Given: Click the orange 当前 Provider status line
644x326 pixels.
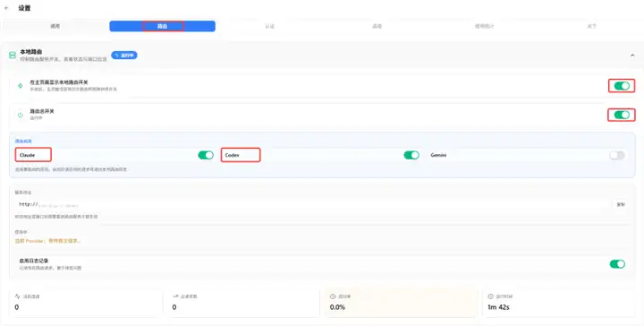Looking at the screenshot, I should coord(47,241).
